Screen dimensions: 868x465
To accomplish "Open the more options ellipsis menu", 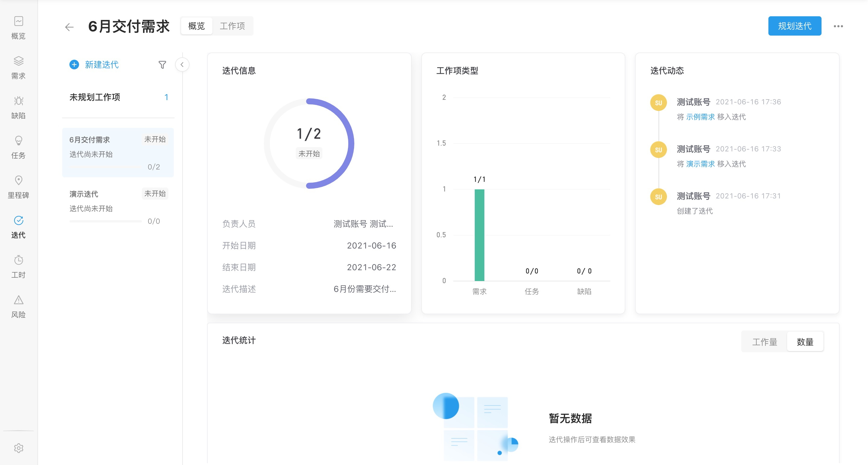I will pyautogui.click(x=838, y=26).
